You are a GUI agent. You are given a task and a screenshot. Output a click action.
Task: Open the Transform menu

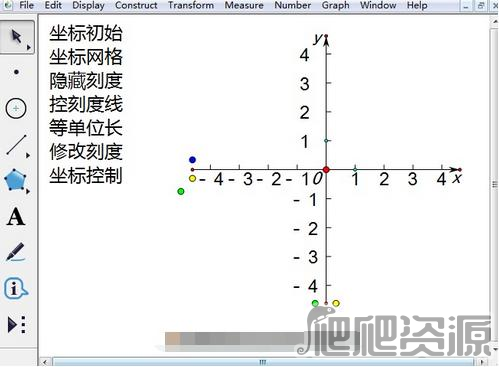[191, 5]
